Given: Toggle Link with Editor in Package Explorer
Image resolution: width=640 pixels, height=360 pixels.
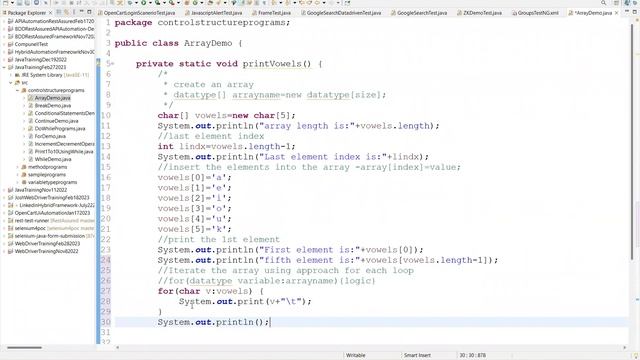Looking at the screenshot, I should tap(66, 13).
